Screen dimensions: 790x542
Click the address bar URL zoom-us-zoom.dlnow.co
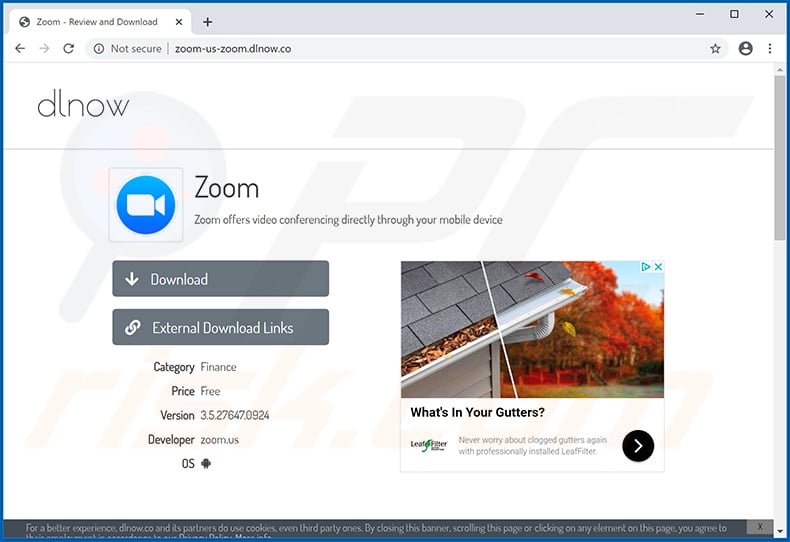pos(233,49)
